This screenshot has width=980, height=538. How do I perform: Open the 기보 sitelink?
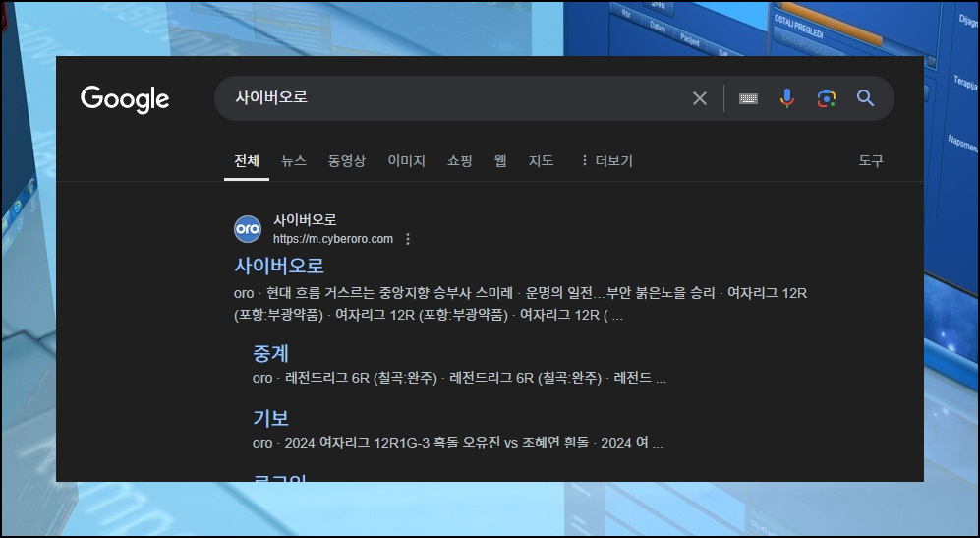(270, 418)
